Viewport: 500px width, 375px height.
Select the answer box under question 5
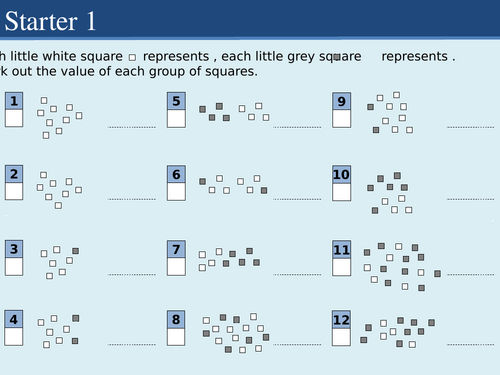coord(176,119)
